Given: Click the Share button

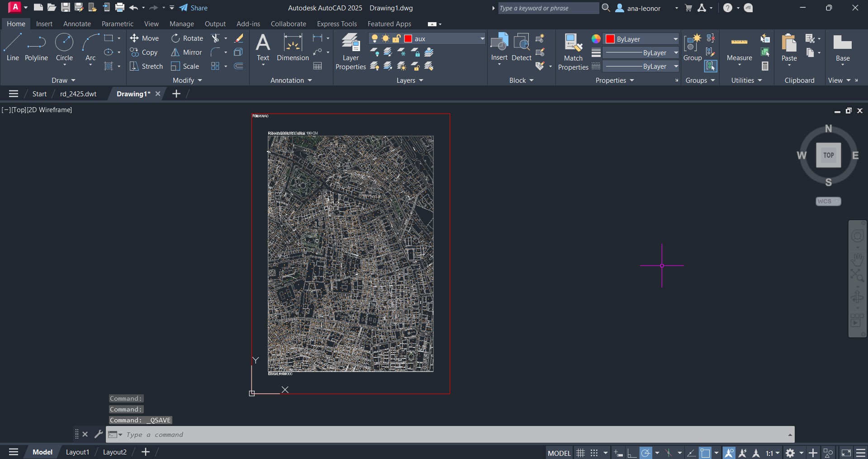Looking at the screenshot, I should [194, 8].
